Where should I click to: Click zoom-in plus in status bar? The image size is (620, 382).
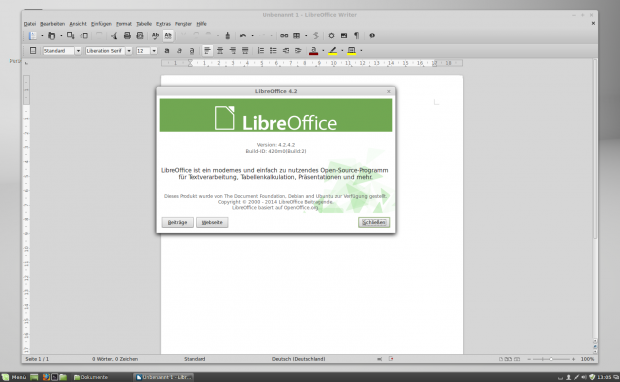[x=573, y=359]
